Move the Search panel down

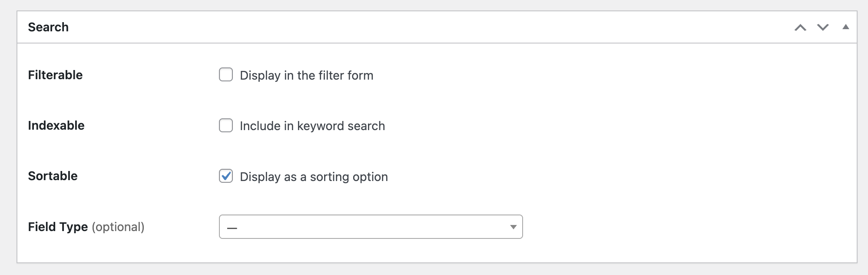tap(823, 27)
